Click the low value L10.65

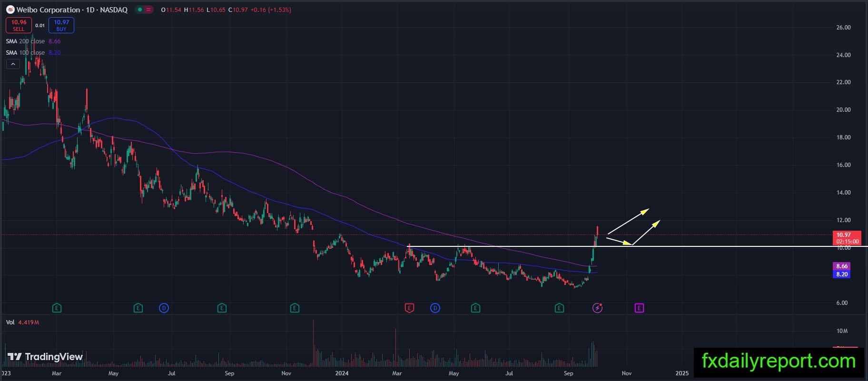(216, 10)
